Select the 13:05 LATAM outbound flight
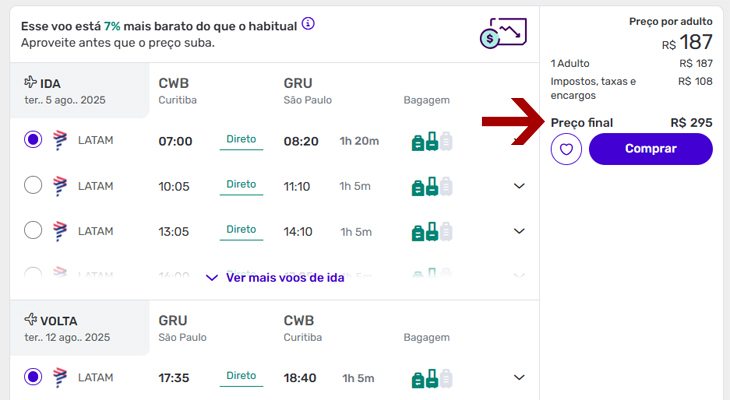 tap(33, 230)
